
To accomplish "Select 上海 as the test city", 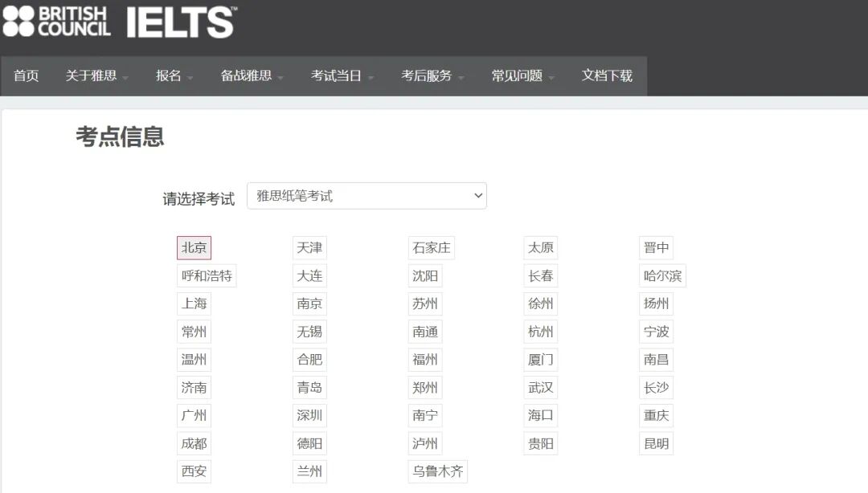I will (195, 304).
